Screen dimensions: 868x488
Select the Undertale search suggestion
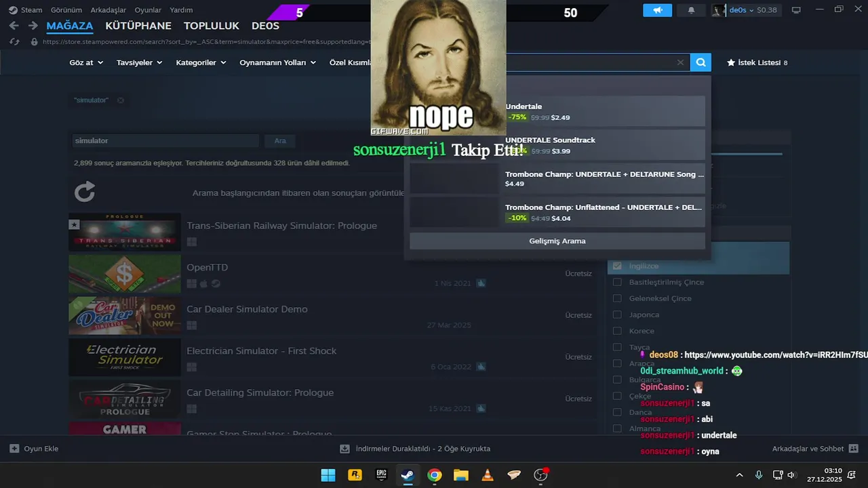(557, 111)
